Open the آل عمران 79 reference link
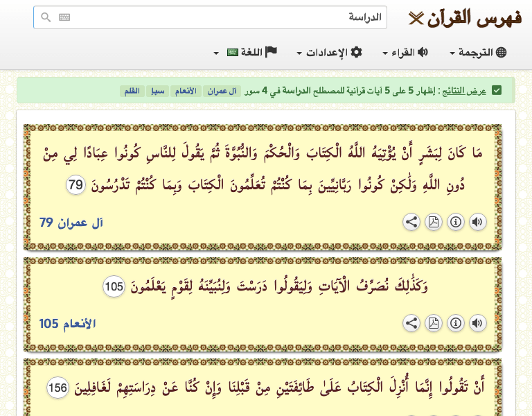The height and width of the screenshot is (416, 532). click(x=71, y=223)
